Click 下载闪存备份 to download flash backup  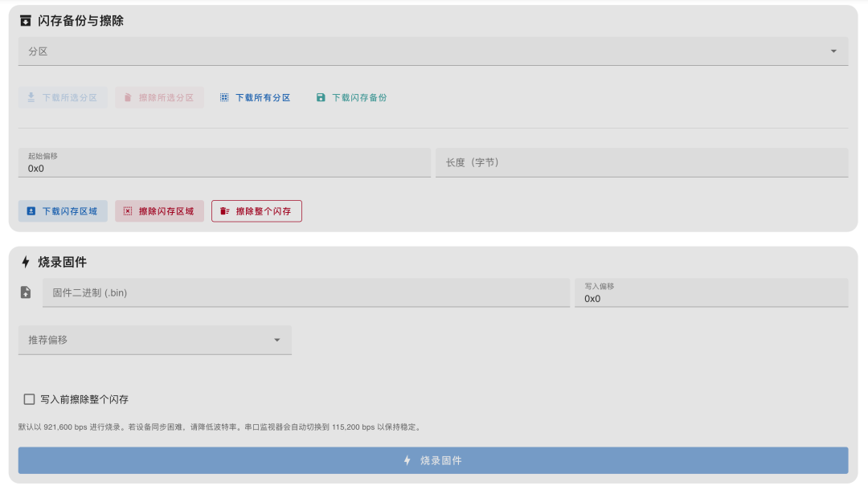(x=352, y=97)
